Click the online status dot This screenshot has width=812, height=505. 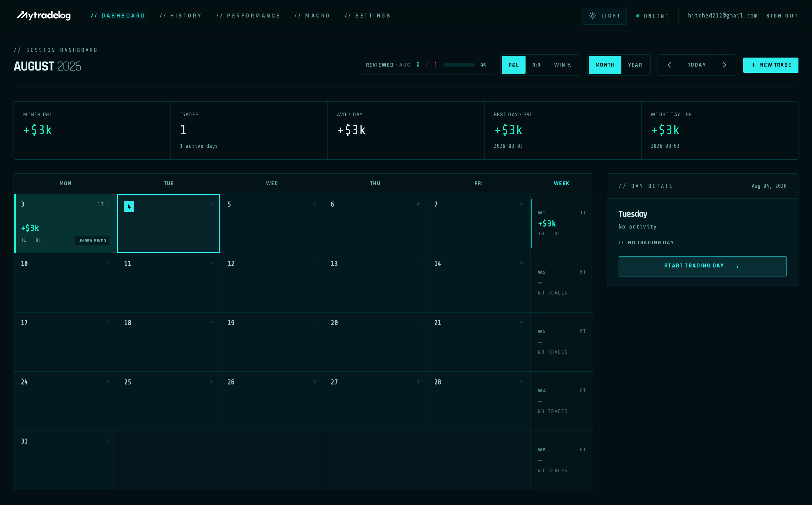[x=638, y=16]
